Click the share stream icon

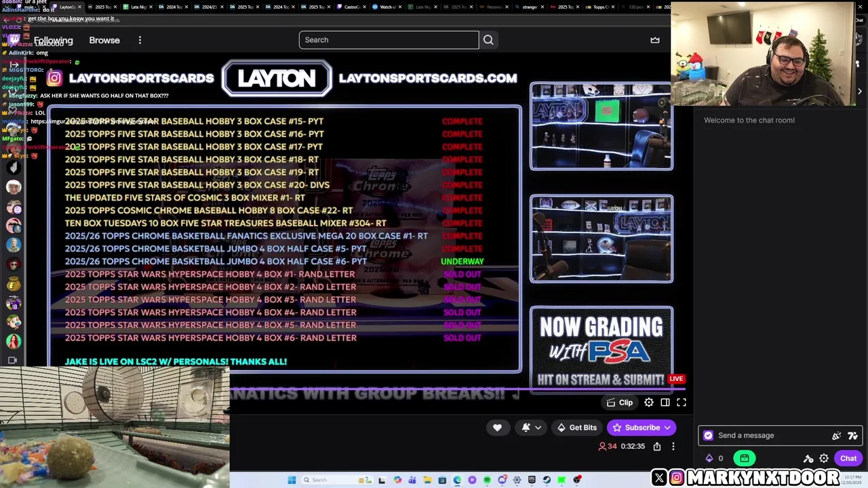coord(657,447)
